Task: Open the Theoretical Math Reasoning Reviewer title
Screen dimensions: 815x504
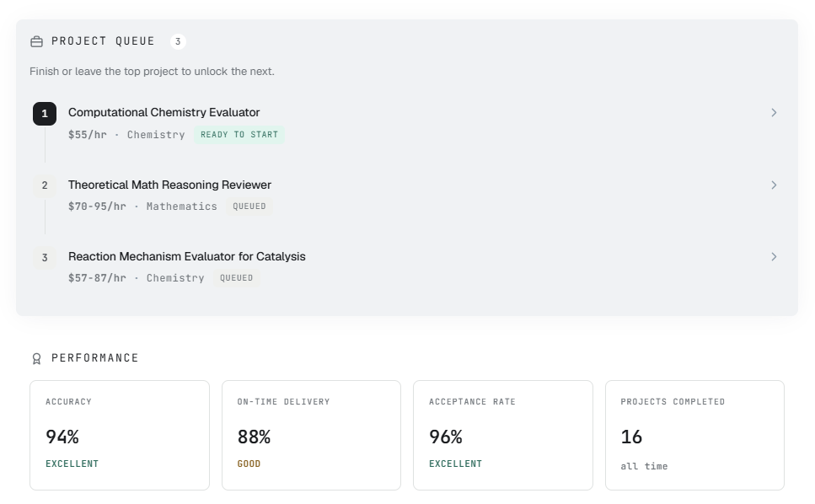Action: tap(169, 185)
